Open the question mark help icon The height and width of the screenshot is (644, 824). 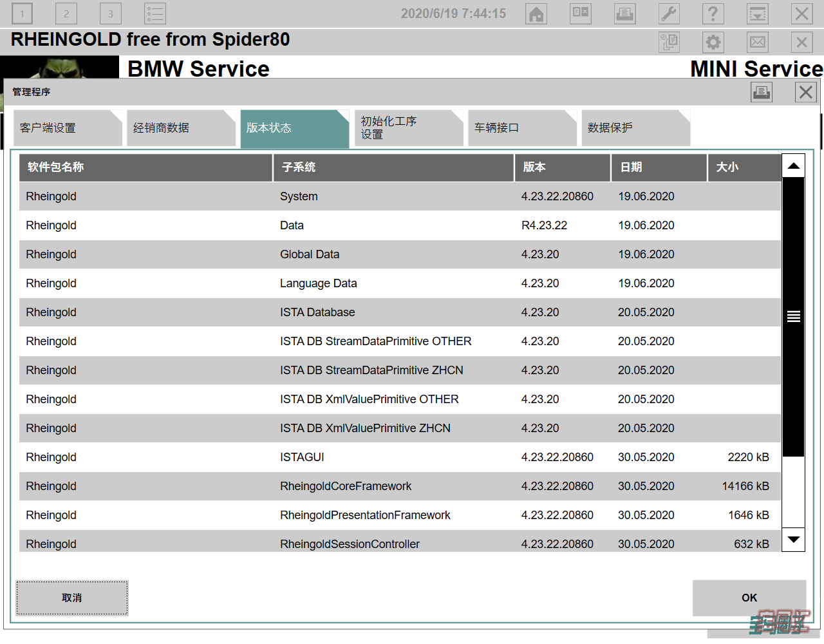(x=713, y=14)
